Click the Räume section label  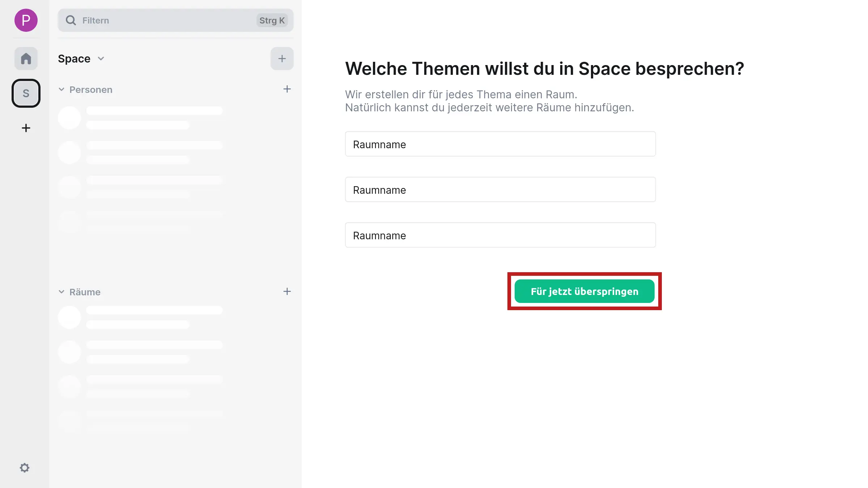(x=84, y=292)
